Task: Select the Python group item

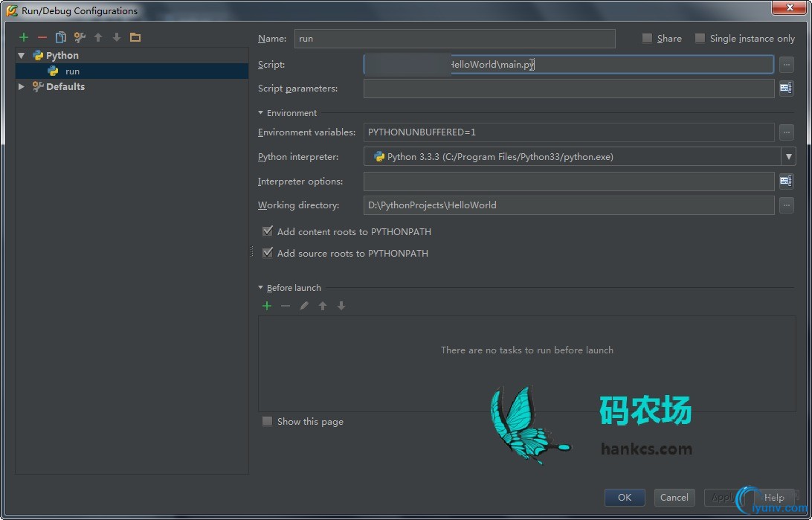Action: pos(62,55)
